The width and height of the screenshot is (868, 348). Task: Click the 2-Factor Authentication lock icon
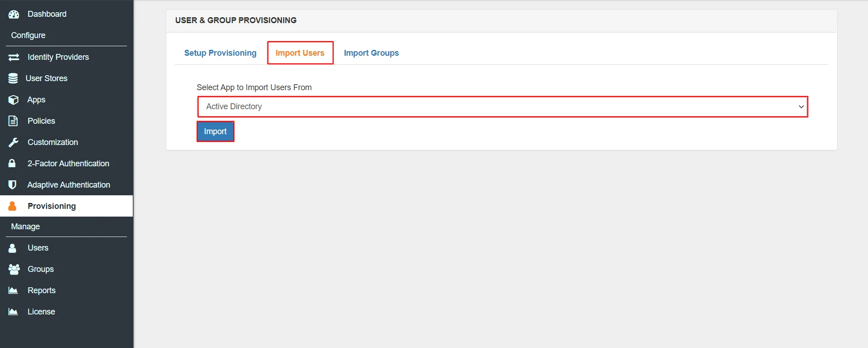[x=12, y=163]
